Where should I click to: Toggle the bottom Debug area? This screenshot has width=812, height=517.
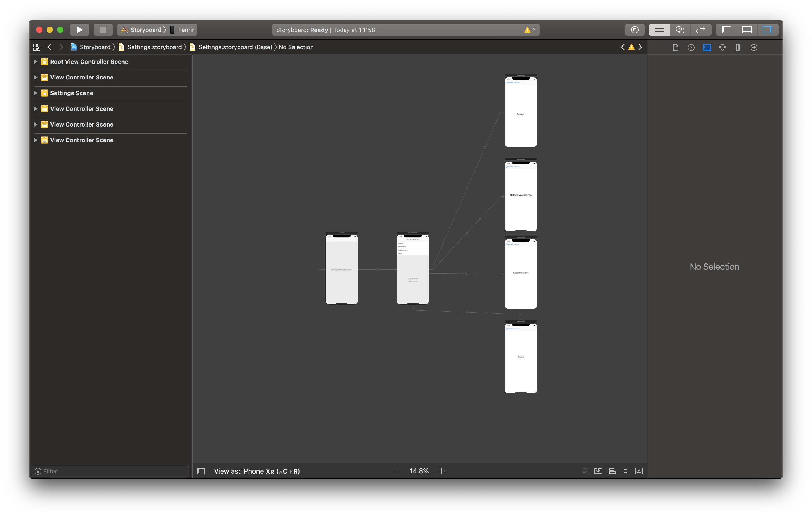[747, 30]
